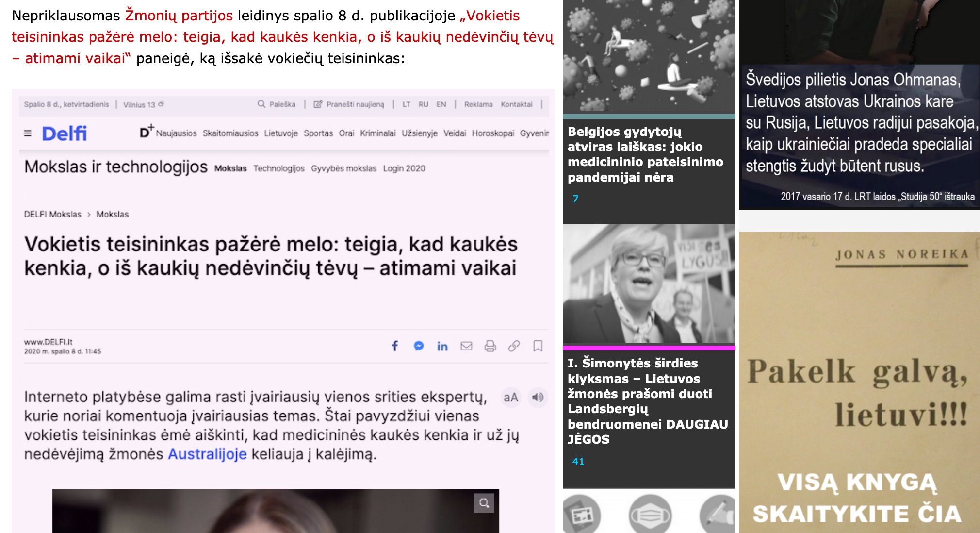
Task: Open the hamburger menu beside Delfi logo
Action: 28,133
